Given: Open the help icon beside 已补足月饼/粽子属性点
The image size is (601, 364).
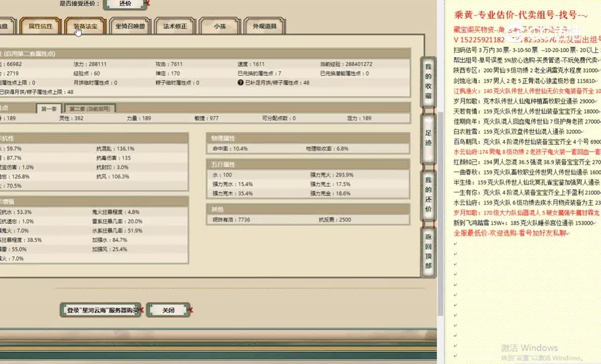Looking at the screenshot, I should [240, 82].
